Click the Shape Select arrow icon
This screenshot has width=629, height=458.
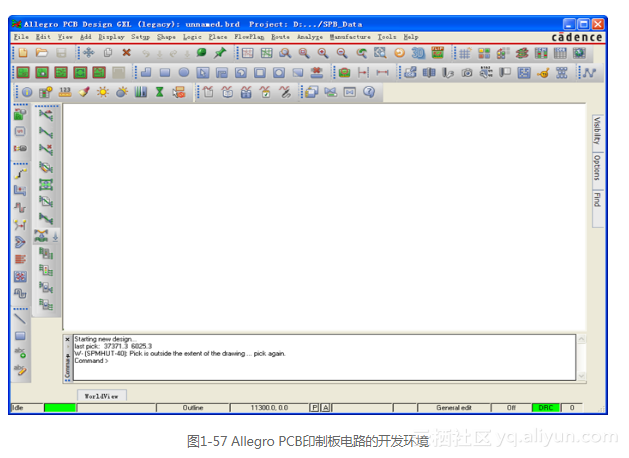(203, 73)
